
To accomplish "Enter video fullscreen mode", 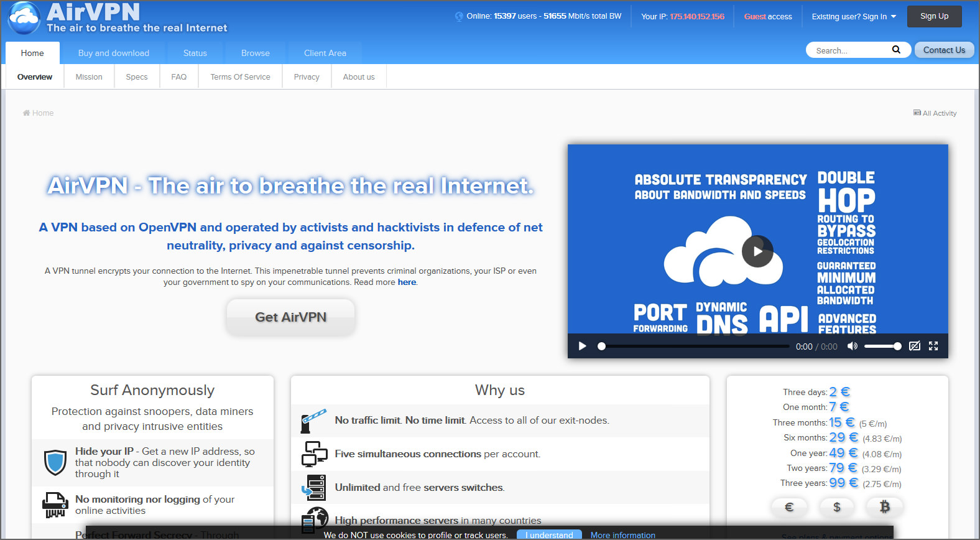I will pos(933,346).
